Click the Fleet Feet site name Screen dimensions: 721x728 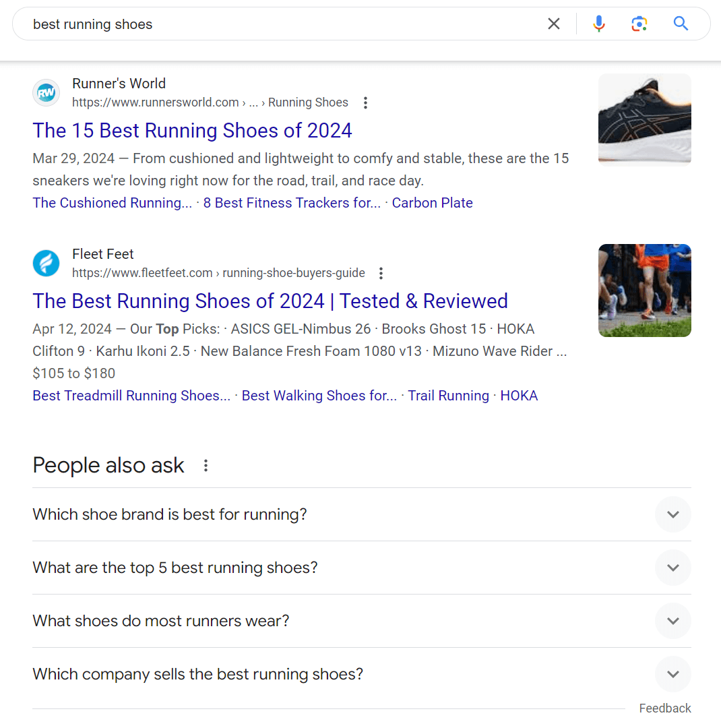[102, 254]
